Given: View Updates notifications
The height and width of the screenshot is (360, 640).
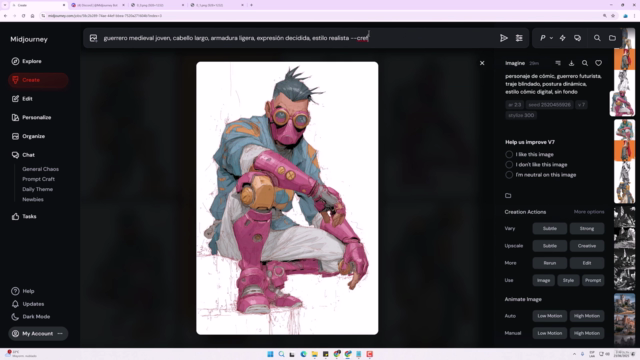Looking at the screenshot, I should coord(27,304).
